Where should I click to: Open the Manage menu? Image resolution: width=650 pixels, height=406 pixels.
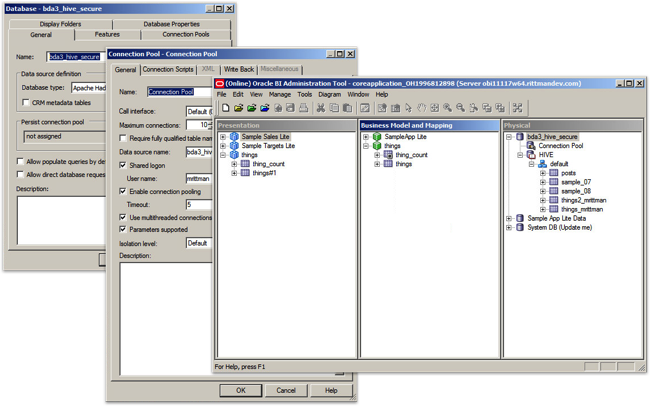[280, 95]
